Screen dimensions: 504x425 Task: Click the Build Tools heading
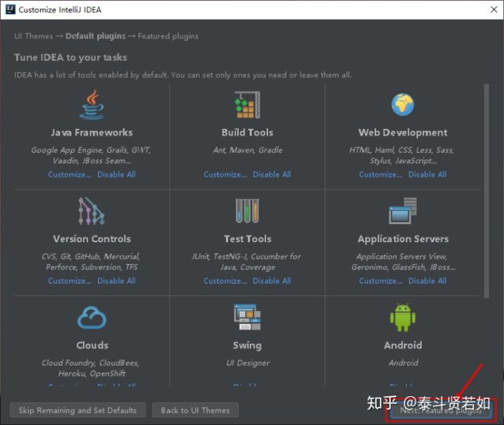point(247,132)
